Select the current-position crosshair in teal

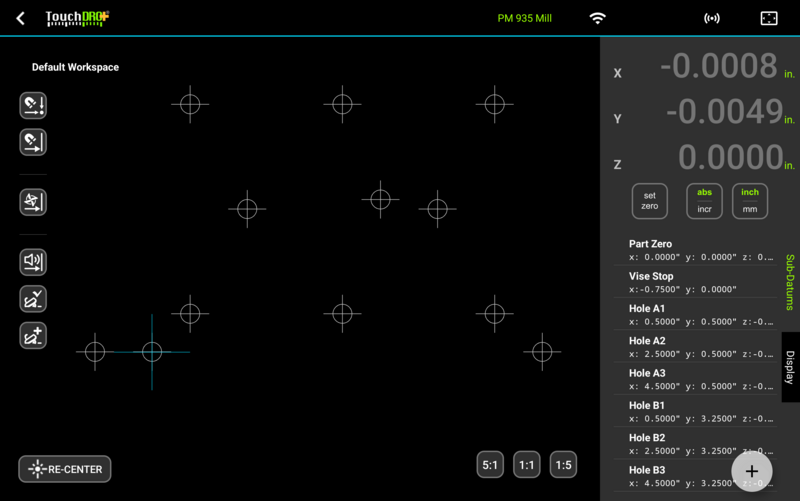[152, 352]
